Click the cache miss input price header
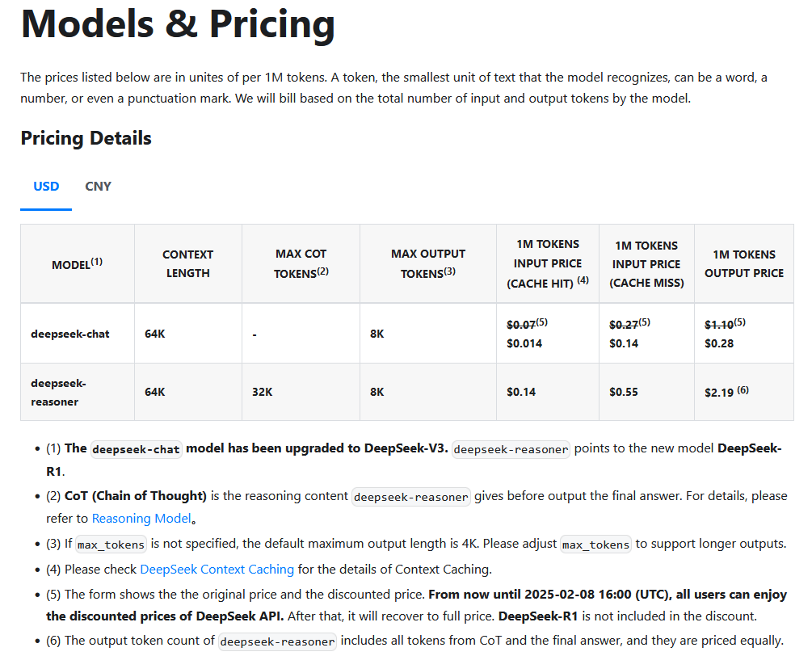Image resolution: width=812 pixels, height=656 pixels. (x=646, y=263)
